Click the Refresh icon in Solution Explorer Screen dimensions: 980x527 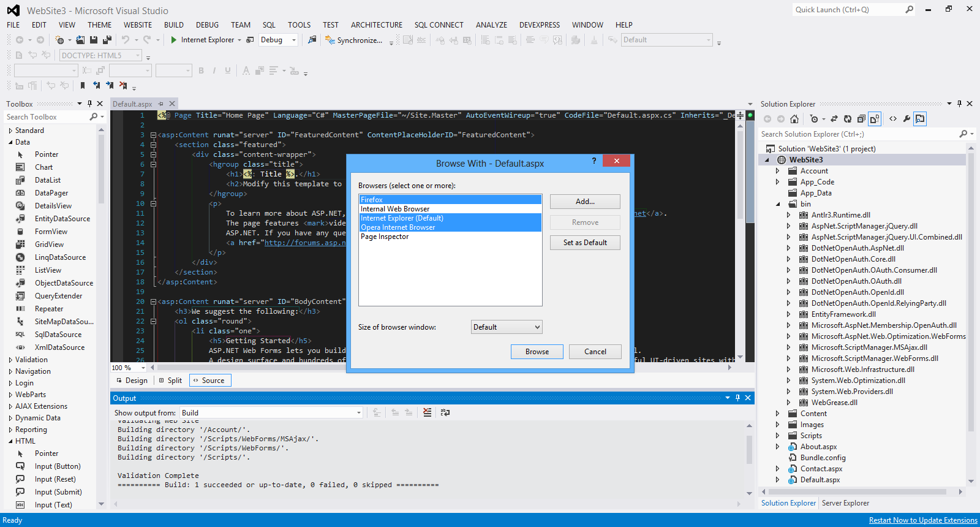tap(848, 119)
